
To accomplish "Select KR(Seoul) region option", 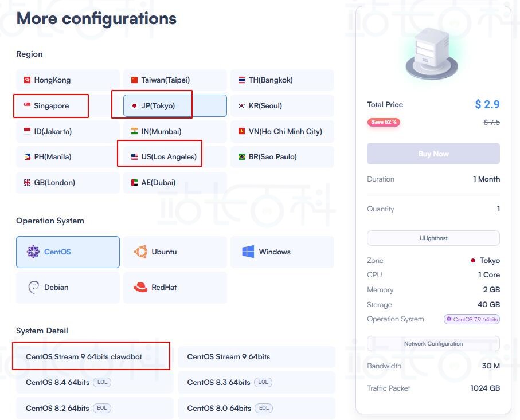I will click(282, 106).
